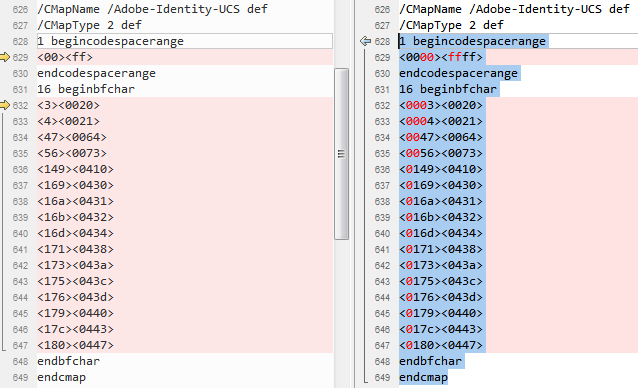The height and width of the screenshot is (388, 638).
Task: Click '/CMapName /Adobe-Identity-UCS def' in left pane
Action: 152,9
